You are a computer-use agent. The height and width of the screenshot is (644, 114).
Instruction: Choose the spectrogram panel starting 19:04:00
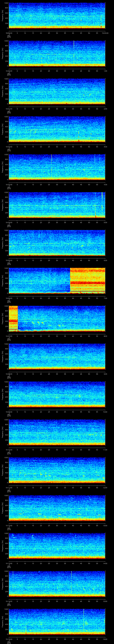click(x=57, y=205)
